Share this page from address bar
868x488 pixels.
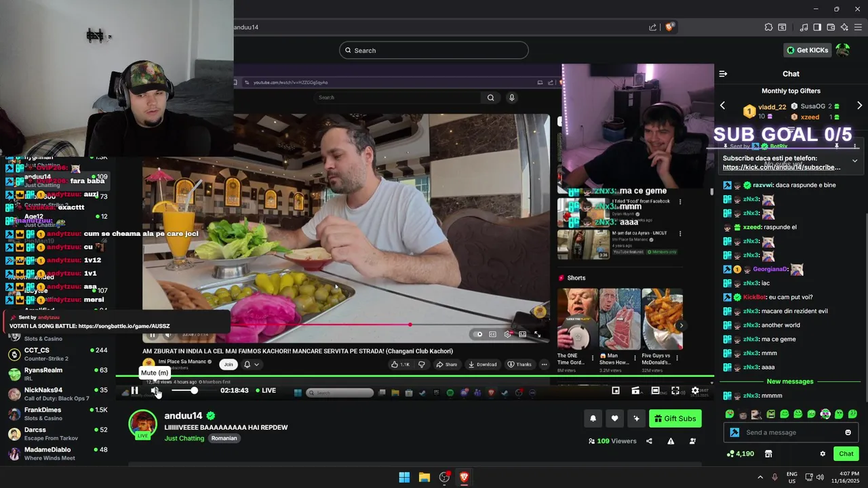click(x=652, y=27)
